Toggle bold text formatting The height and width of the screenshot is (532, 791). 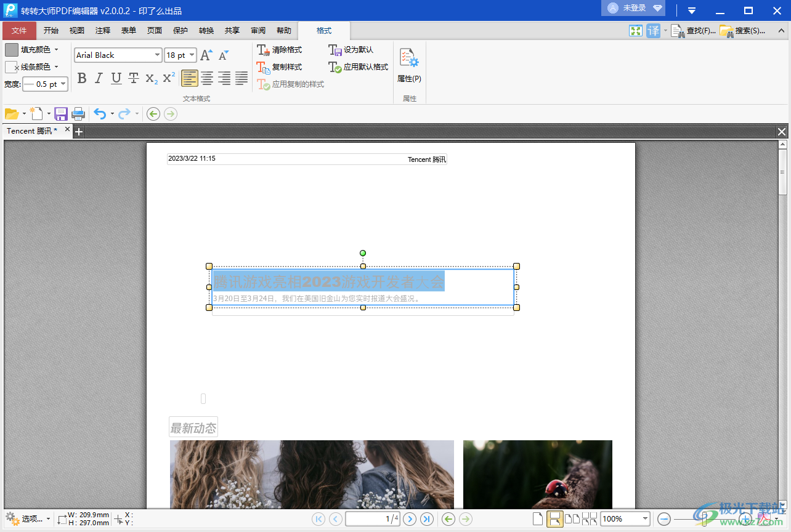pos(82,78)
